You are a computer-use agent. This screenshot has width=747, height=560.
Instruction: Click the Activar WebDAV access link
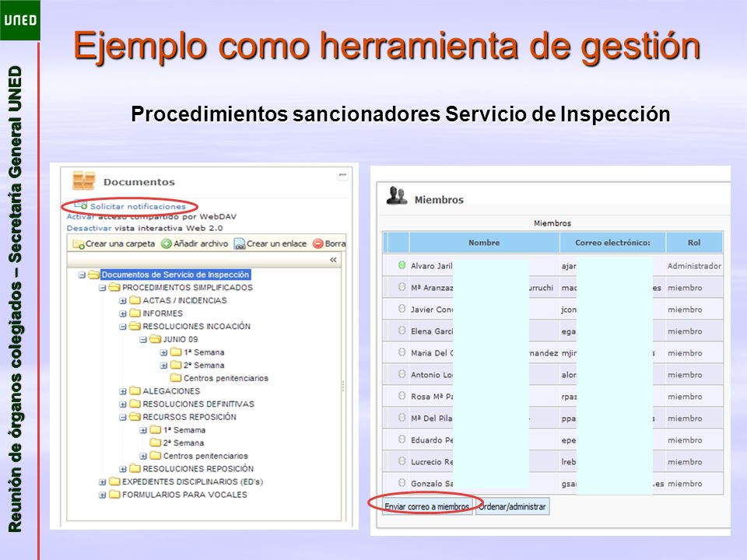[82, 217]
